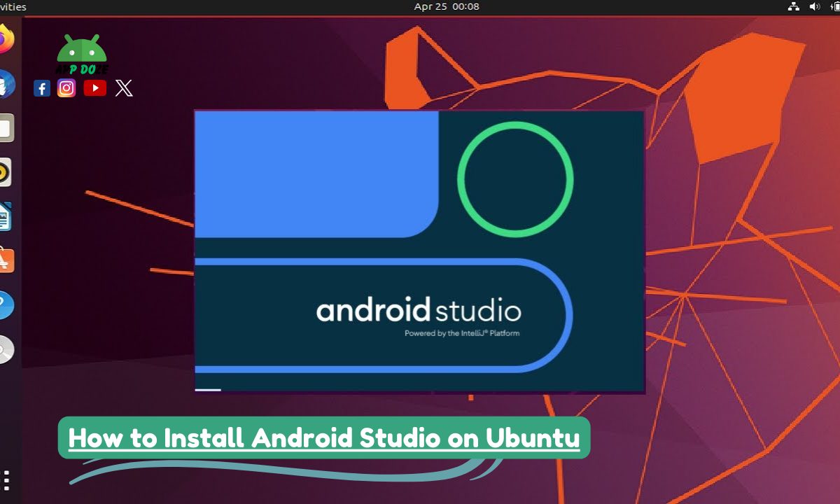Open the wired network status icon
The width and height of the screenshot is (840, 504).
coord(793,6)
